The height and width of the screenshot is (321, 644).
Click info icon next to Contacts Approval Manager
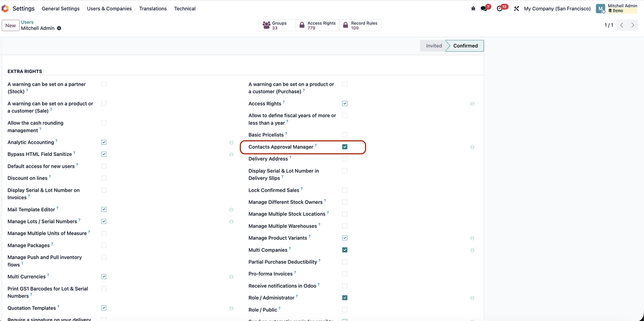point(472,147)
